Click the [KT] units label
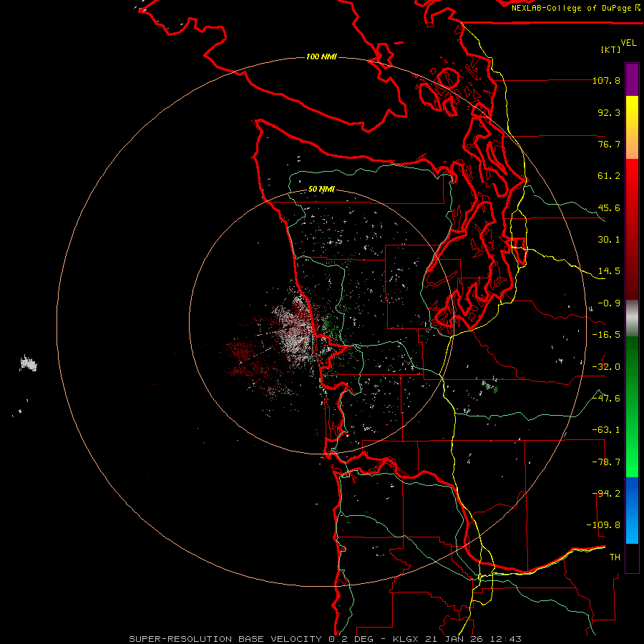644x644 pixels. [611, 49]
